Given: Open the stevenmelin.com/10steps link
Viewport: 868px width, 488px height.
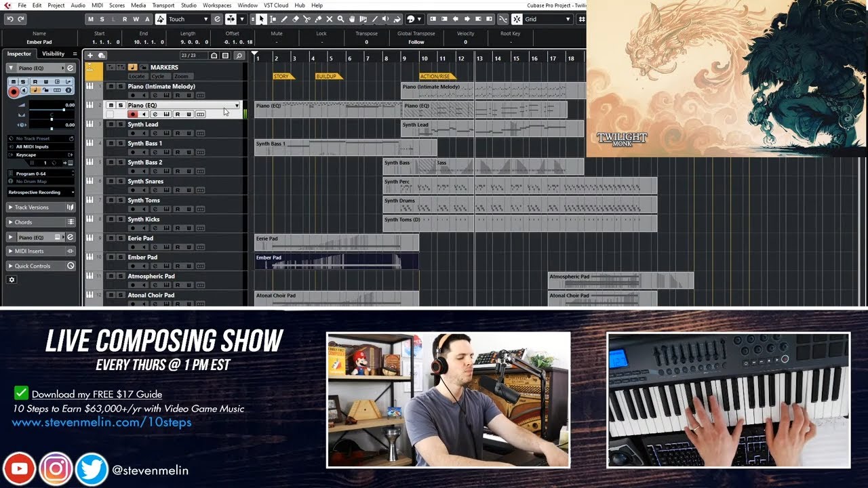Looking at the screenshot, I should coord(102,422).
